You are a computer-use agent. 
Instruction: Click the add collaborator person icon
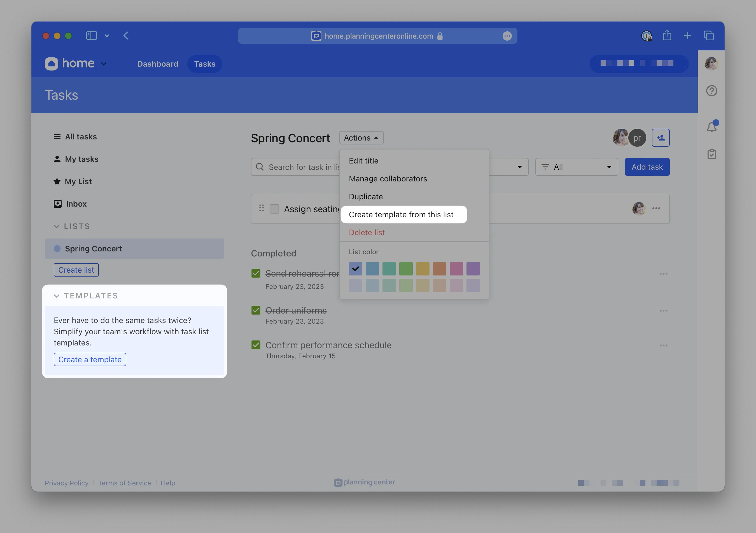(x=660, y=138)
